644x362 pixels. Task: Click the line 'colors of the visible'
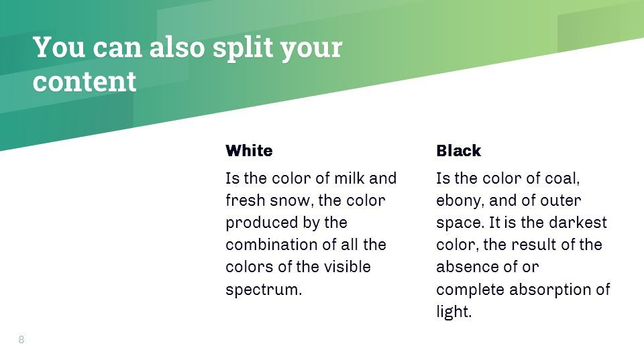(298, 267)
